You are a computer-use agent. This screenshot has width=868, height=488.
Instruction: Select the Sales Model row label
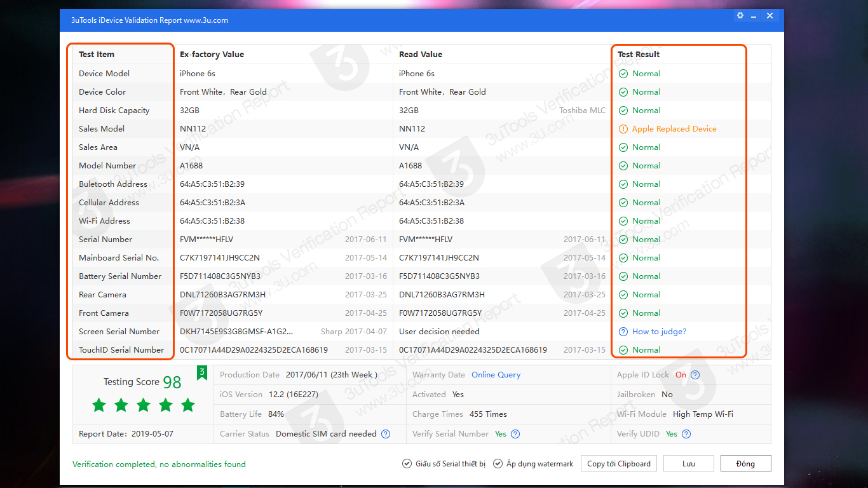102,129
